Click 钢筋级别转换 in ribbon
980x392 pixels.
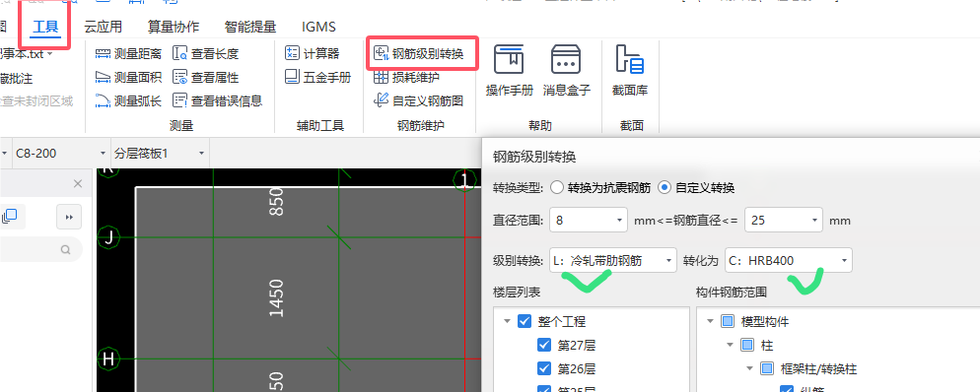click(x=418, y=54)
